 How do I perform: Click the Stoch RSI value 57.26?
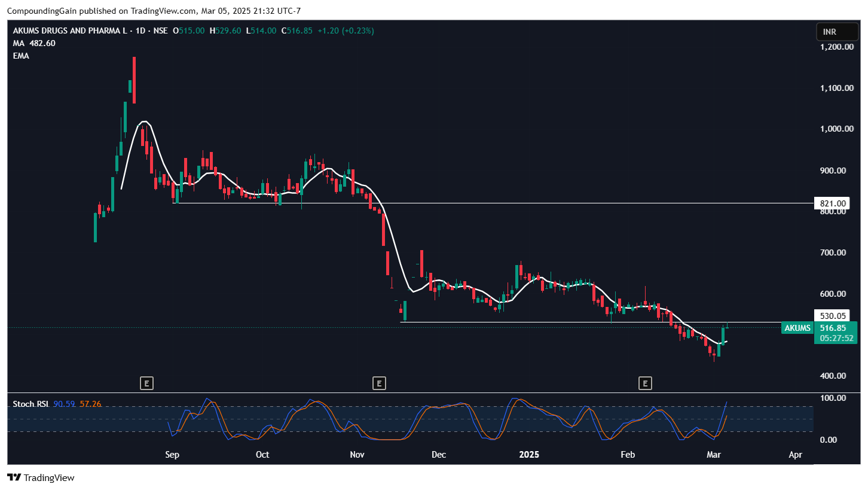[x=90, y=404]
